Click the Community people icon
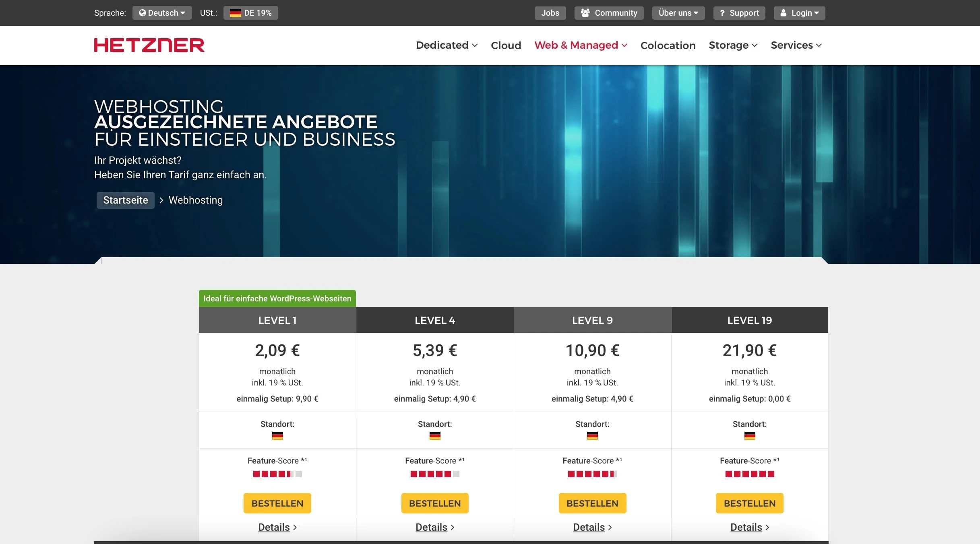Image resolution: width=980 pixels, height=544 pixels. 585,12
